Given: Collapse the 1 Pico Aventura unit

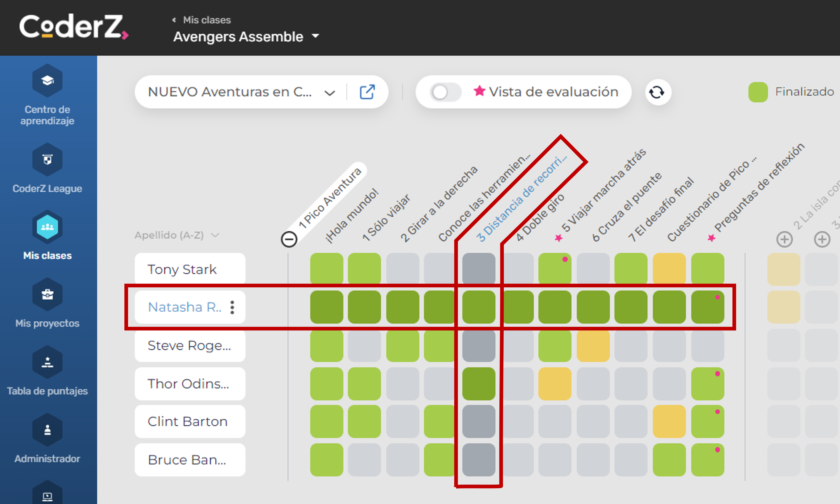Looking at the screenshot, I should [289, 240].
